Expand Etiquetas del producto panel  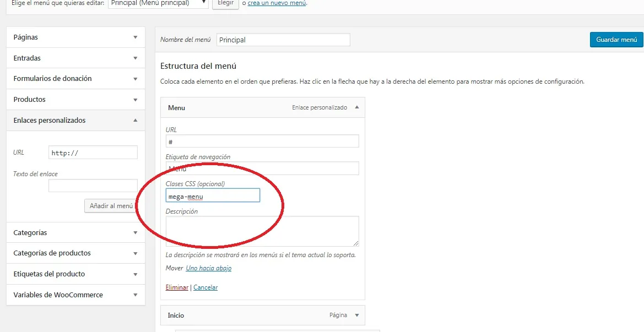[x=135, y=274]
